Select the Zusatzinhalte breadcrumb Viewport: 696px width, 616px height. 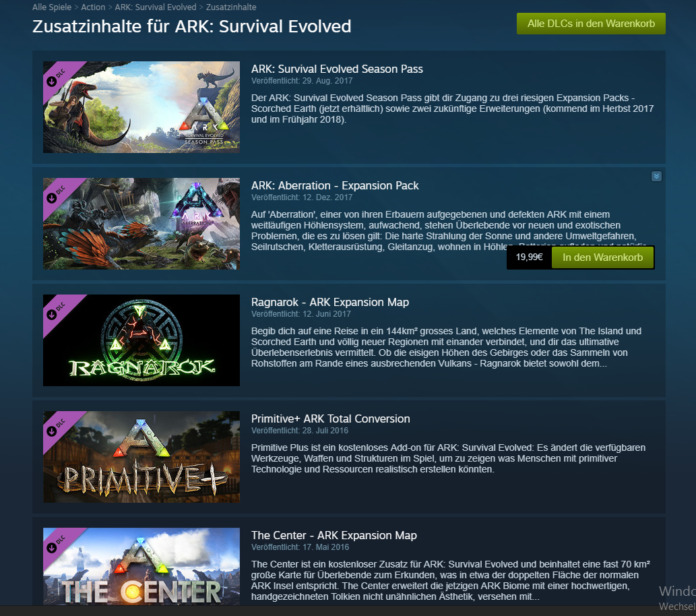(x=231, y=7)
